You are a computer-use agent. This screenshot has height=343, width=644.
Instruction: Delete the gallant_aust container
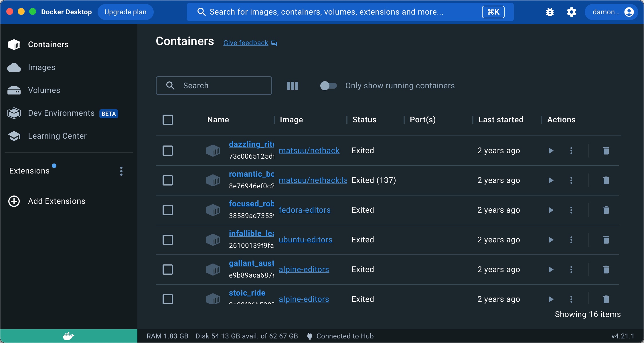606,270
